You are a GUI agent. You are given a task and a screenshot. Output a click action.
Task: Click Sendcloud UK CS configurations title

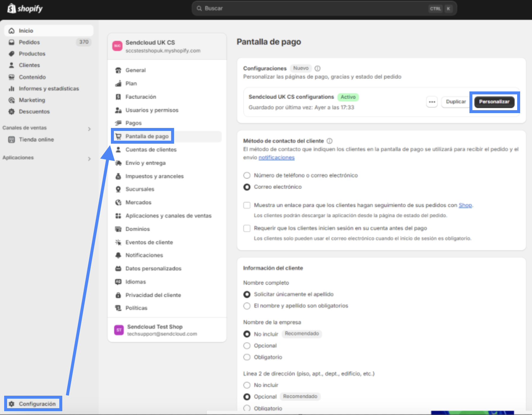[291, 97]
